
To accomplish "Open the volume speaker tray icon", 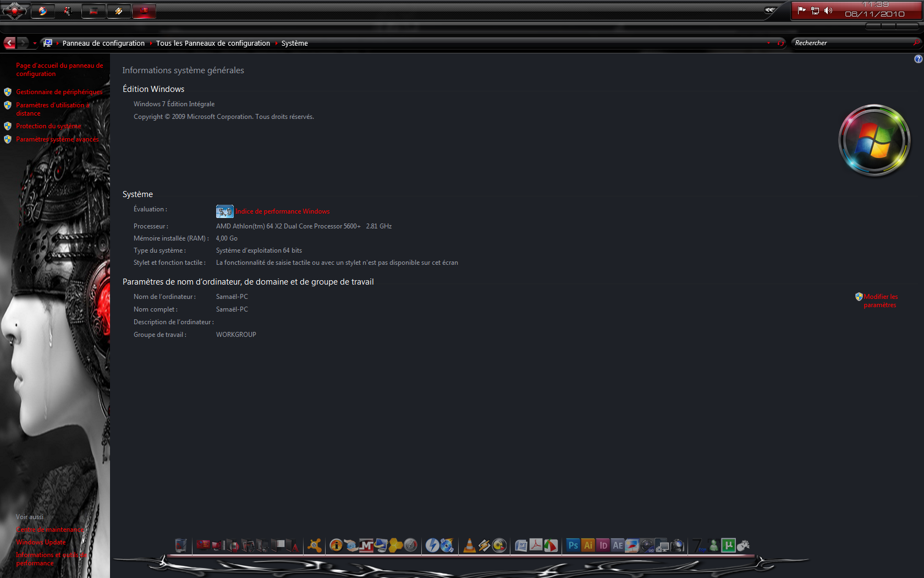I will (x=828, y=10).
